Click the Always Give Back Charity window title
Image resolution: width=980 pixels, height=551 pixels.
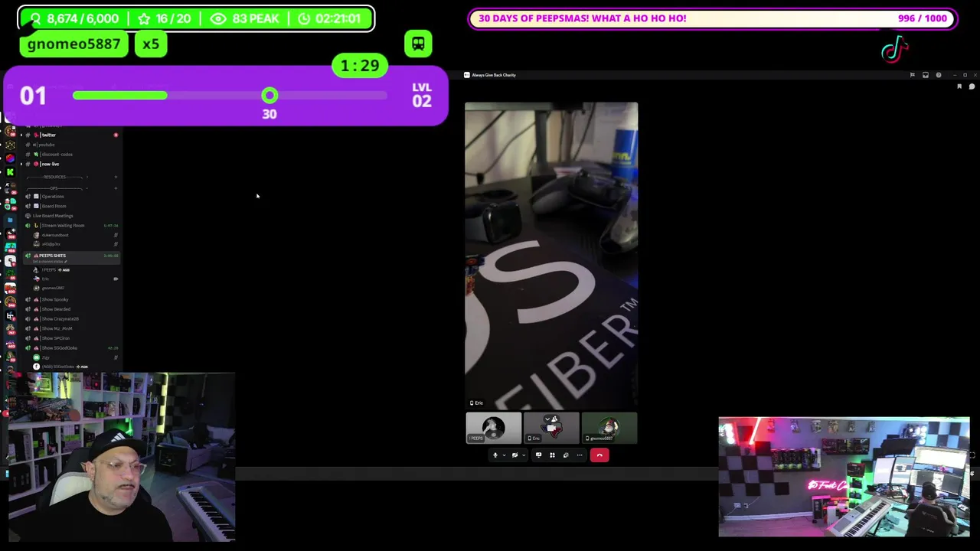(494, 75)
